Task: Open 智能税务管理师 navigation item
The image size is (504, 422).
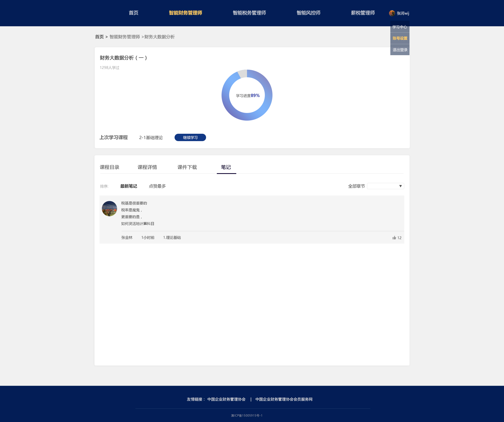Action: click(x=249, y=13)
